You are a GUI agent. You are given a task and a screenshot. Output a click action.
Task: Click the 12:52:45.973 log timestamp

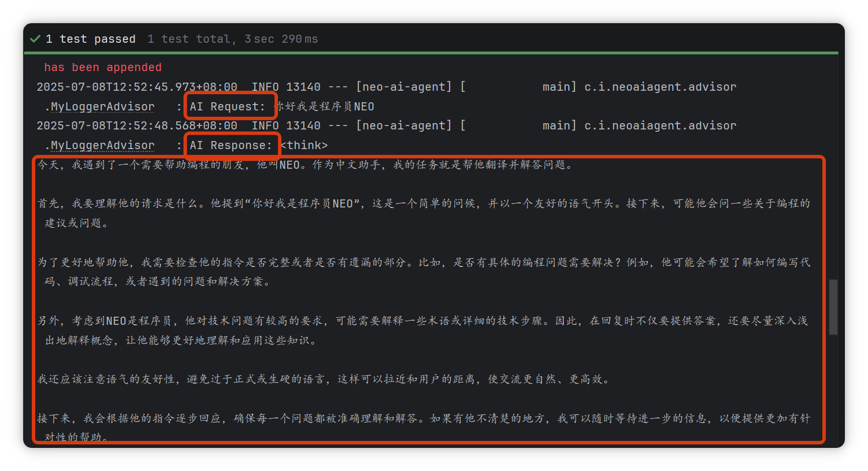(136, 87)
